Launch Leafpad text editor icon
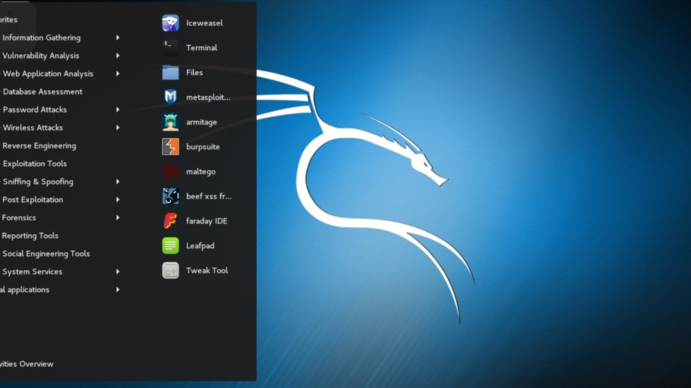The image size is (691, 388). pos(170,246)
